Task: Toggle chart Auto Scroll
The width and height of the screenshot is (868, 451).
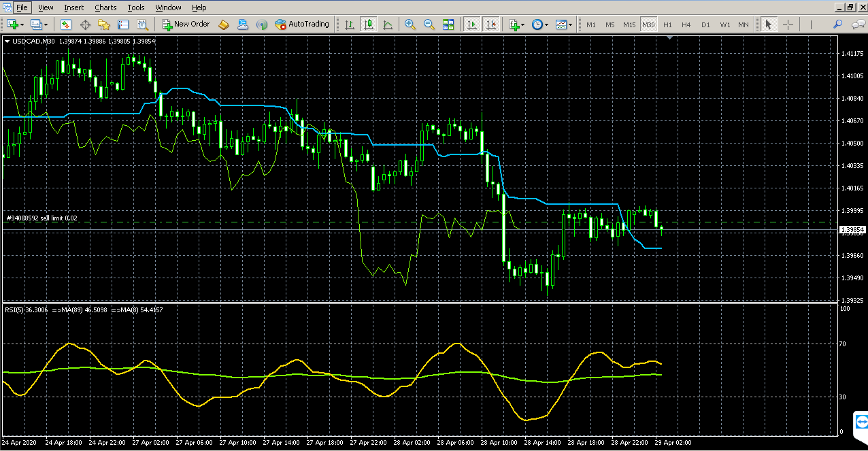Action: click(471, 24)
